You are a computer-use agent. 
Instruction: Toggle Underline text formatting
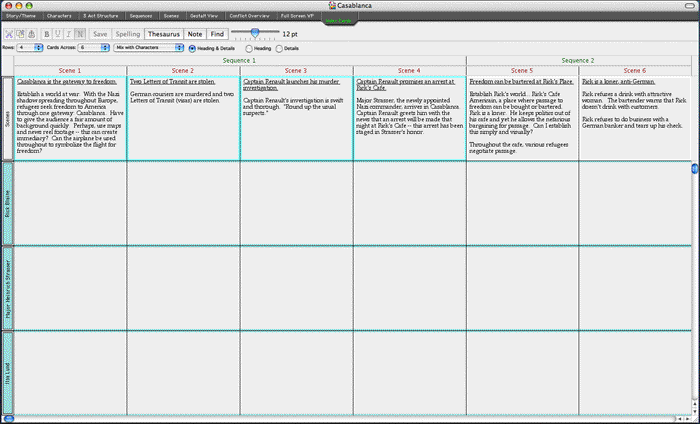tap(57, 34)
